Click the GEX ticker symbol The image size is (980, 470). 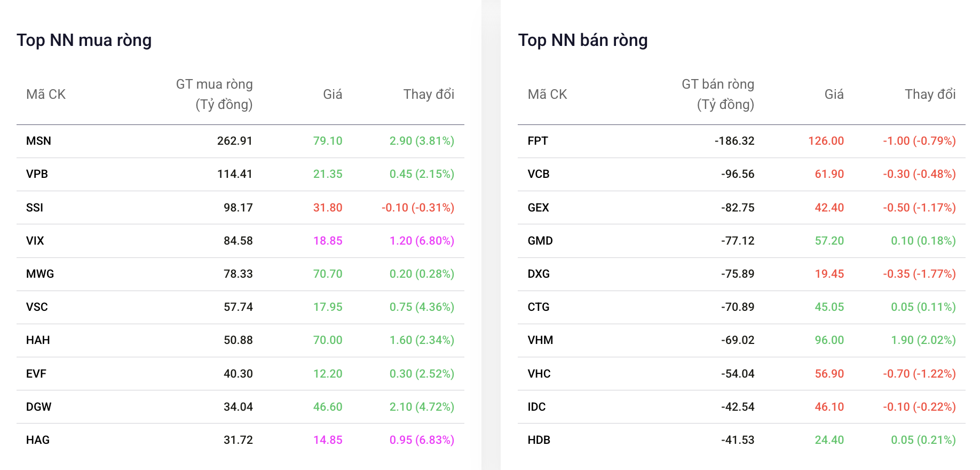pyautogui.click(x=538, y=208)
